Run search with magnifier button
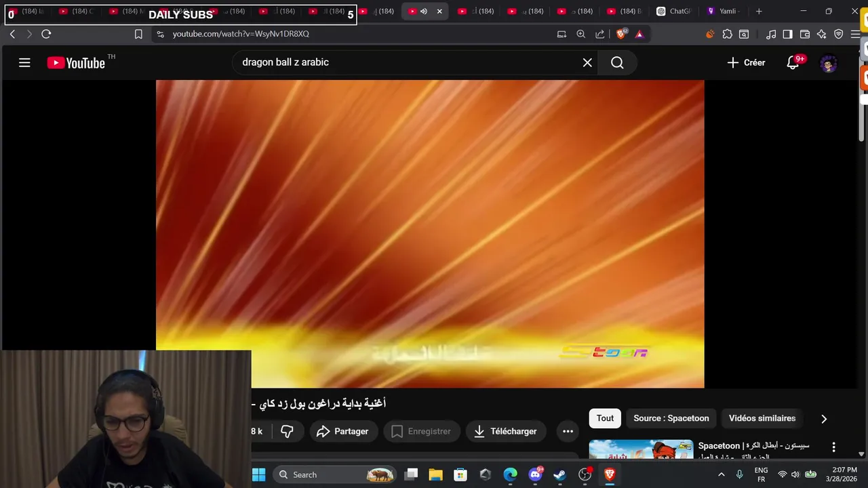Viewport: 868px width, 488px height. (617, 62)
